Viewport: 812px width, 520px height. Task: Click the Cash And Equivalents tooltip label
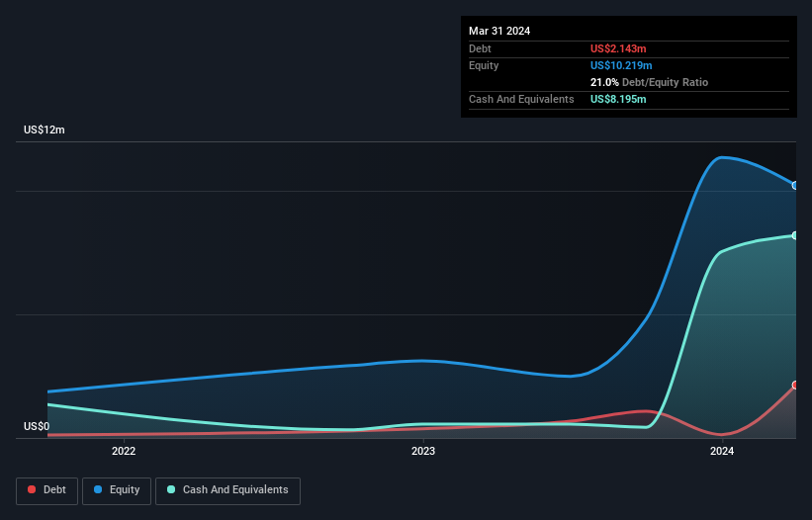tap(521, 99)
